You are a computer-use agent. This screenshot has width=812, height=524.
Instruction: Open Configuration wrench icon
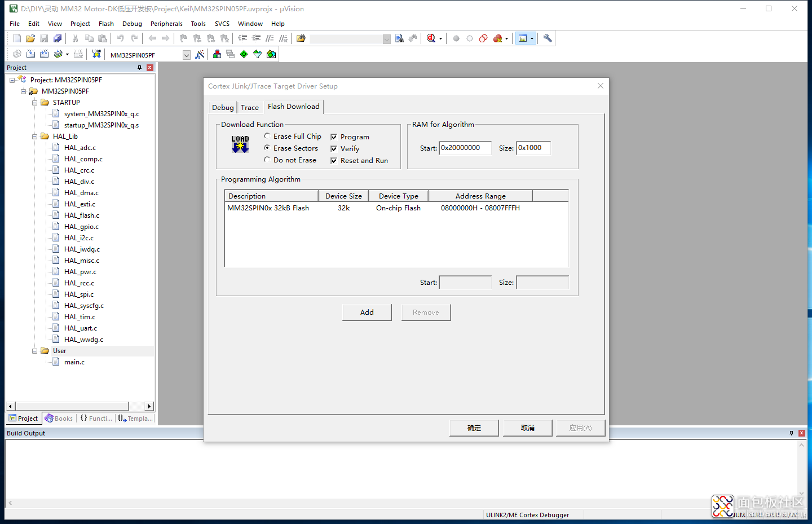pos(548,38)
